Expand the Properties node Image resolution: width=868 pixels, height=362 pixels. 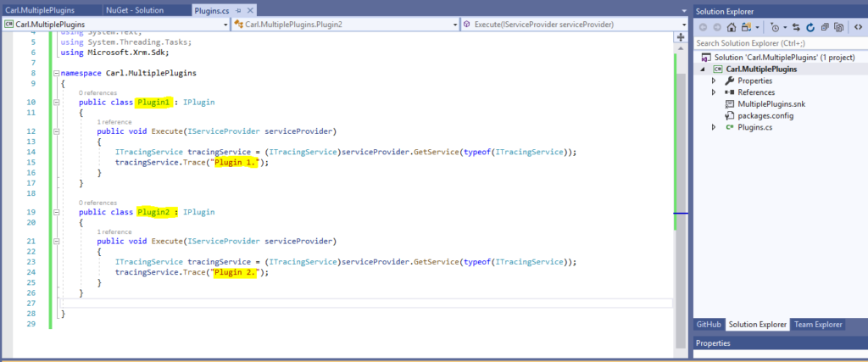[x=714, y=81]
